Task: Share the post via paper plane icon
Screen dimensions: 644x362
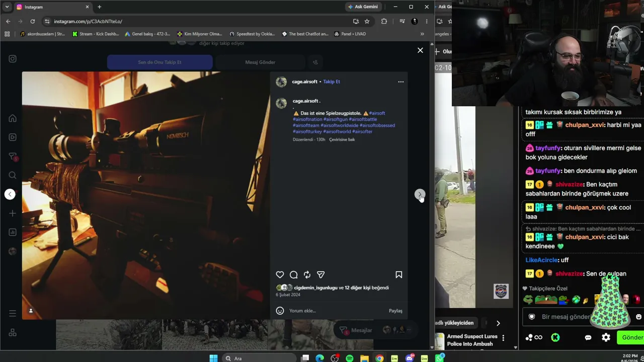Action: click(320, 275)
